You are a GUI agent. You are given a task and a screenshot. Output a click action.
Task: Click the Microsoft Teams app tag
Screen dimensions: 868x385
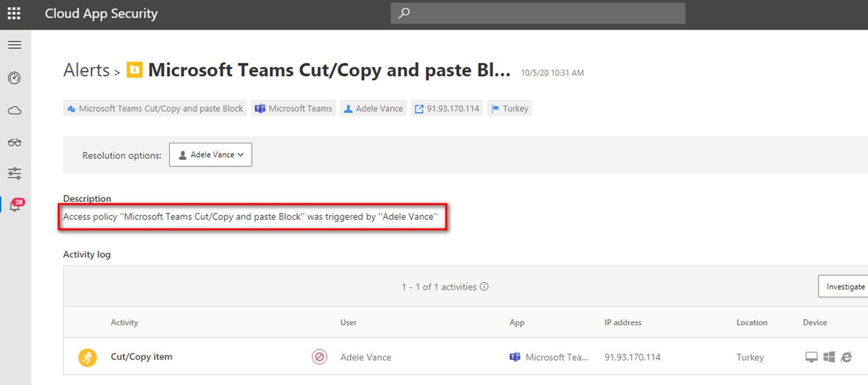(294, 108)
